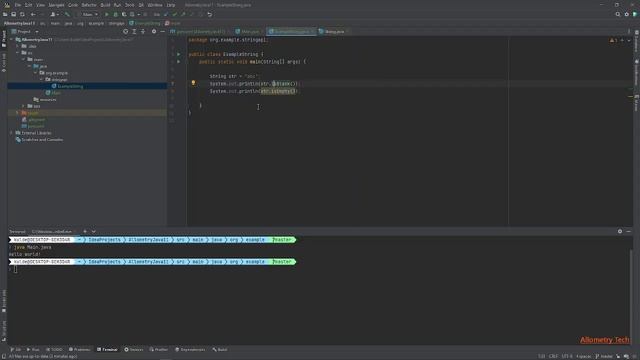Open the TODO tool window button
The image size is (640, 360).
54,349
